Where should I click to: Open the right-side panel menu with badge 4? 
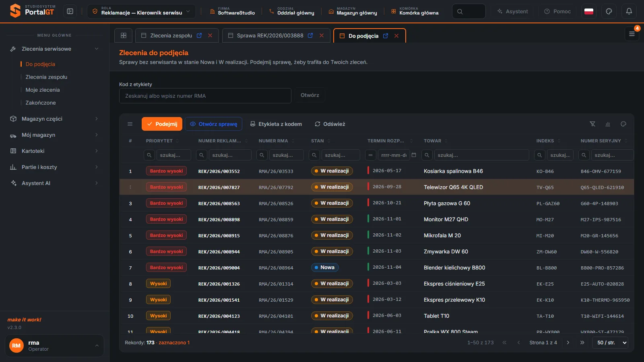(x=632, y=34)
